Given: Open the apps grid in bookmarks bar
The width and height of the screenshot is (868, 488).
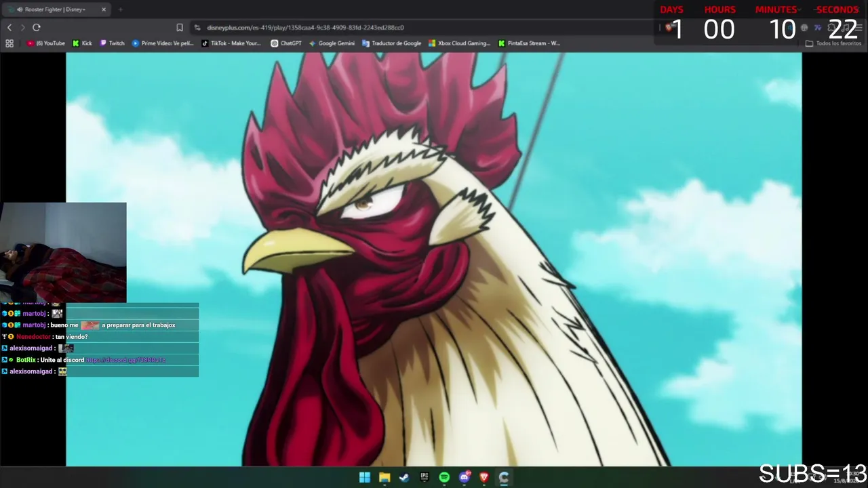Looking at the screenshot, I should coord(9,43).
